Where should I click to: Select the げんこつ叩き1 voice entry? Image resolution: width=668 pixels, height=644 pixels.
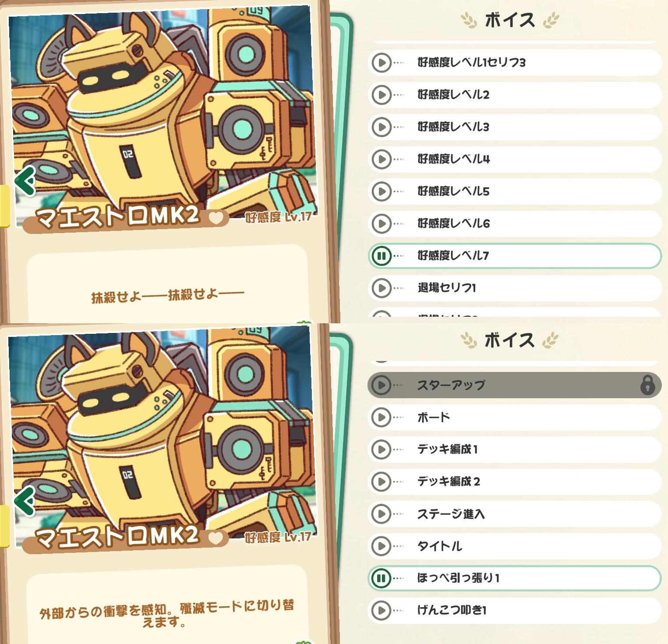(515, 610)
